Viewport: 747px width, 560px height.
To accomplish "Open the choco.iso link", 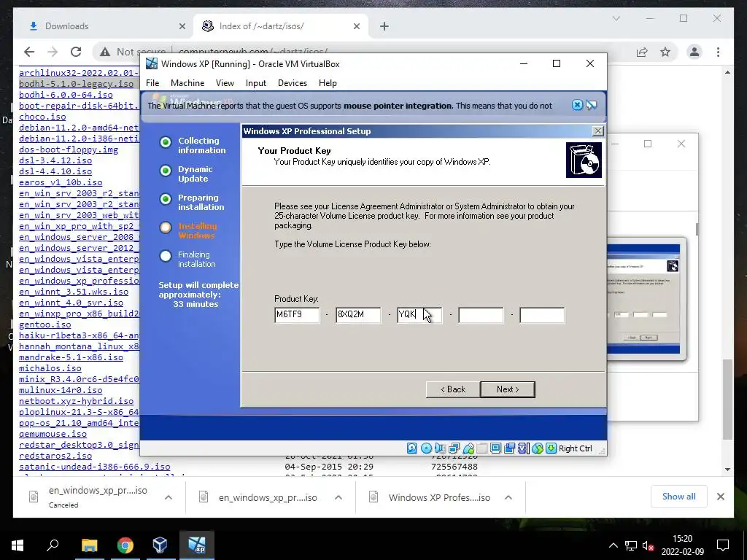I will [x=42, y=117].
